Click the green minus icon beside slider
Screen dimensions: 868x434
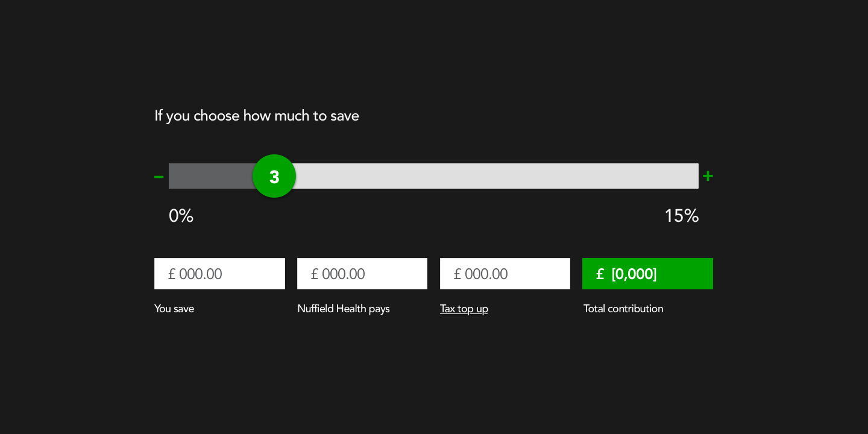159,177
